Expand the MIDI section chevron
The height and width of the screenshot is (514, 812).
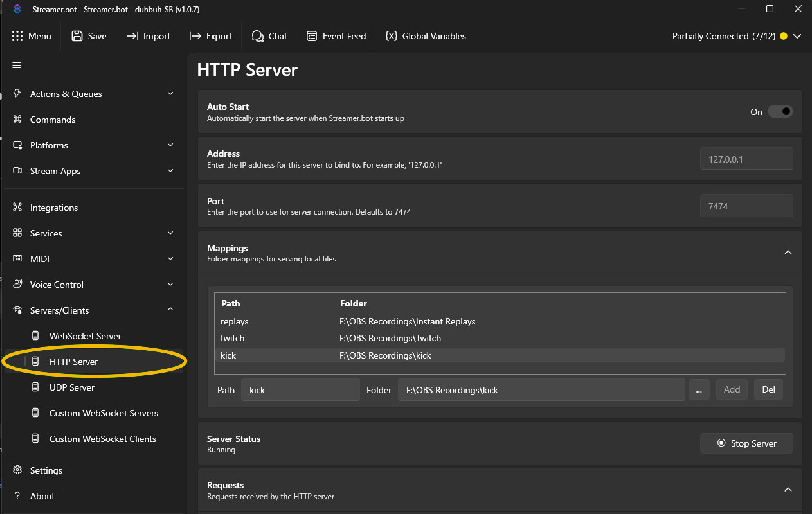tap(170, 259)
